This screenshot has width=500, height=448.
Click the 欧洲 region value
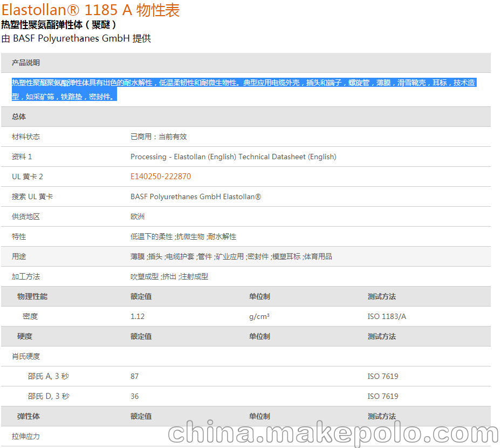[x=138, y=216]
